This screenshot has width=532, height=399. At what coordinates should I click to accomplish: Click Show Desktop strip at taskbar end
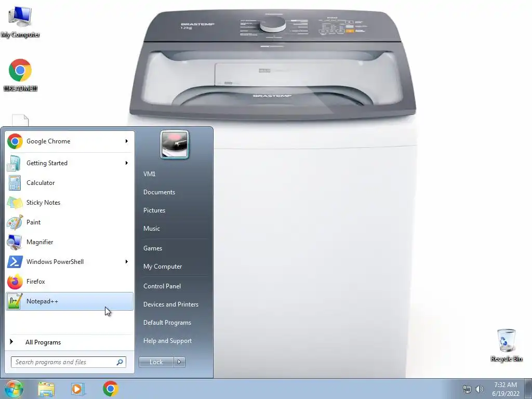point(528,389)
